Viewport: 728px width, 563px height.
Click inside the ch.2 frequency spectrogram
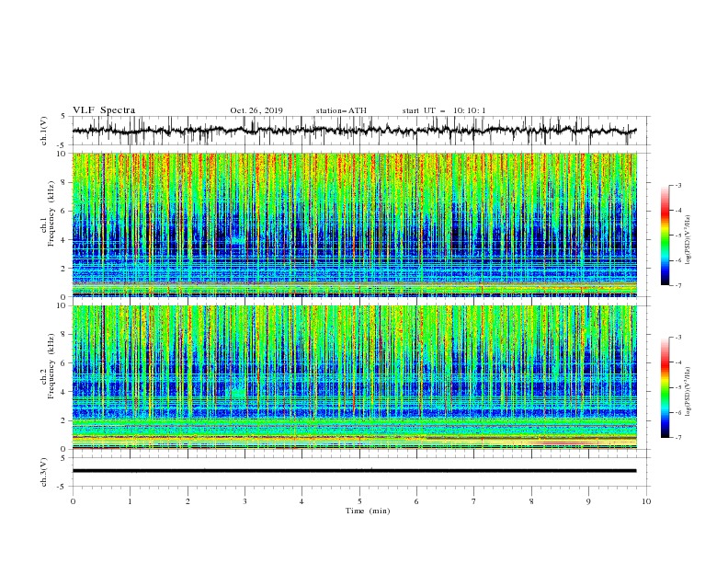355,377
